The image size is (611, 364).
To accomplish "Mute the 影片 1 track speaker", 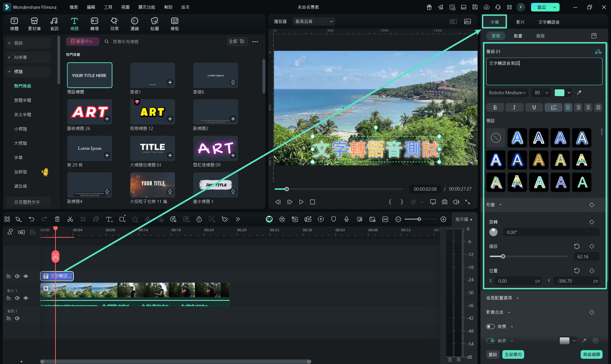I will (17, 298).
